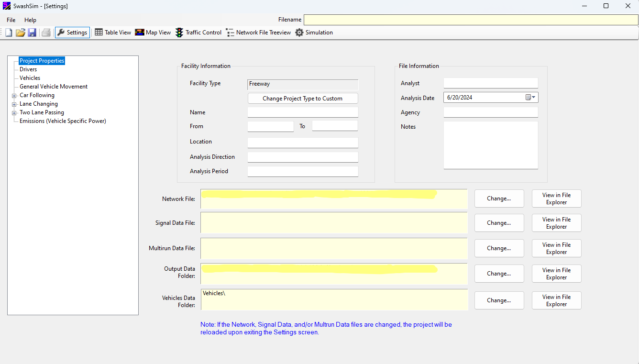Click Change button for Vehicles Data Folder

click(499, 300)
